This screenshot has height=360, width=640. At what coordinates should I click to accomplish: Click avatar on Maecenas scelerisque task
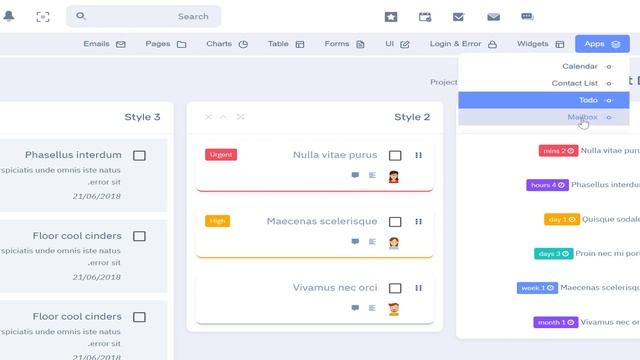click(393, 243)
